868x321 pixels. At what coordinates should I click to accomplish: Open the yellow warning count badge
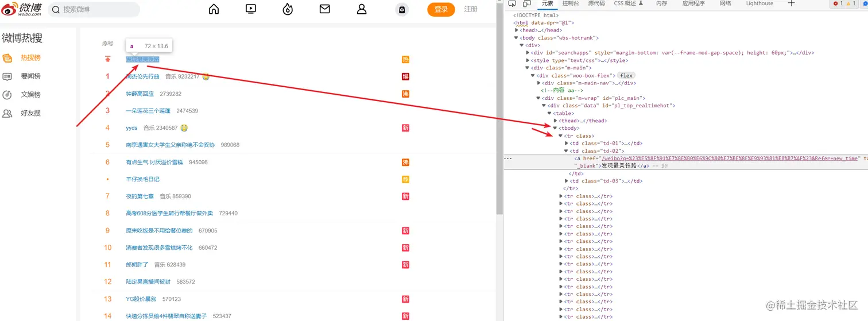[851, 3]
